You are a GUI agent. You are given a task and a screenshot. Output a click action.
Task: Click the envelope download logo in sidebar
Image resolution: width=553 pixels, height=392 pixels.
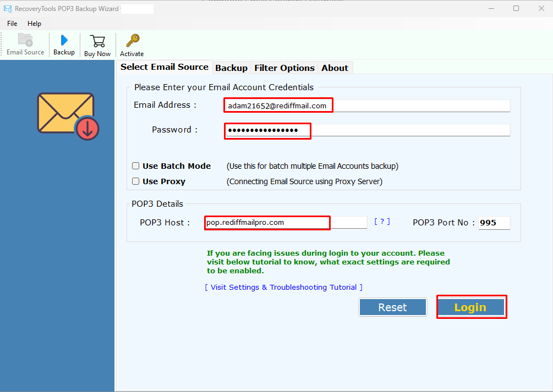68,117
